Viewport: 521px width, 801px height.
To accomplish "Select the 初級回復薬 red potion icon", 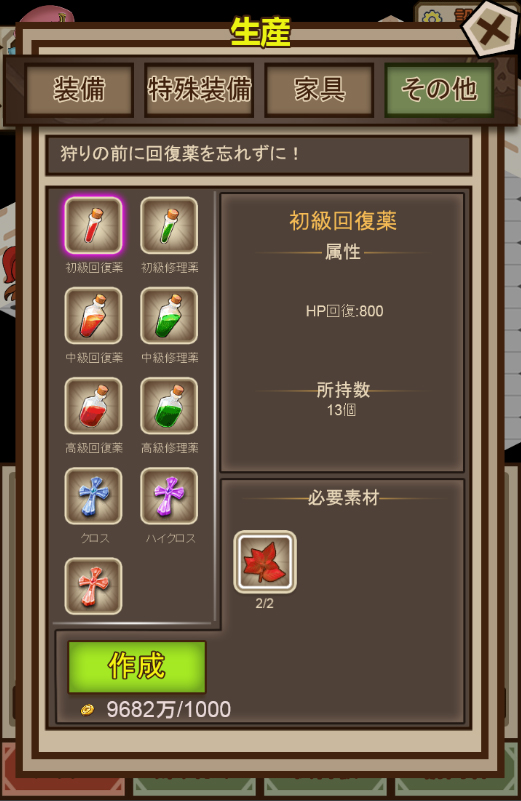I will coord(93,225).
